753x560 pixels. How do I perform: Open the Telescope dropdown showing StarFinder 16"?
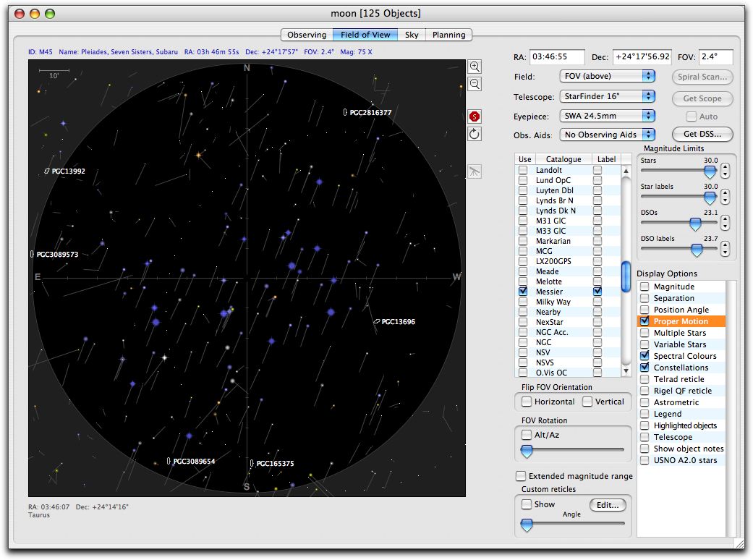pyautogui.click(x=607, y=96)
